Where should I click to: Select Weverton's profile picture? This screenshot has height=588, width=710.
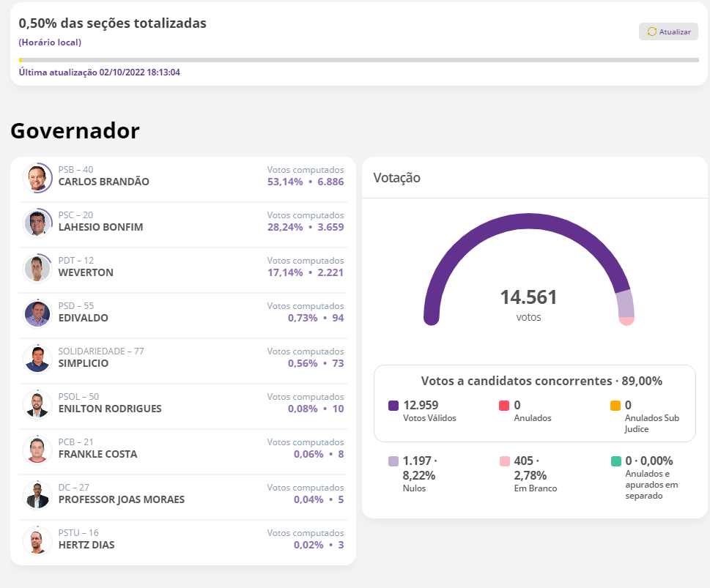point(37,269)
